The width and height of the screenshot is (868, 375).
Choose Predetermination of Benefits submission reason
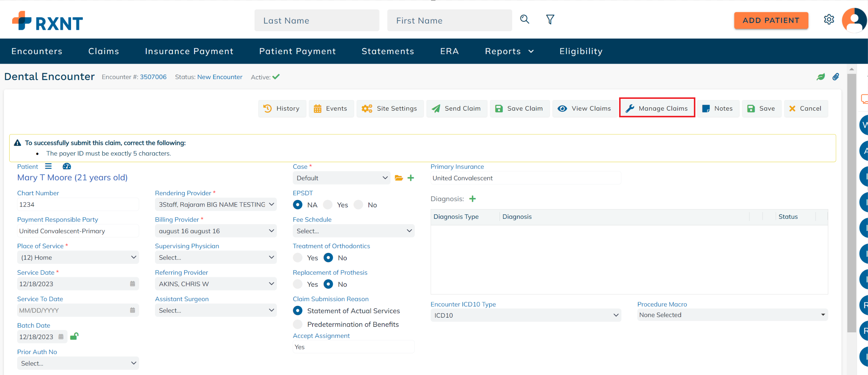[297, 324]
